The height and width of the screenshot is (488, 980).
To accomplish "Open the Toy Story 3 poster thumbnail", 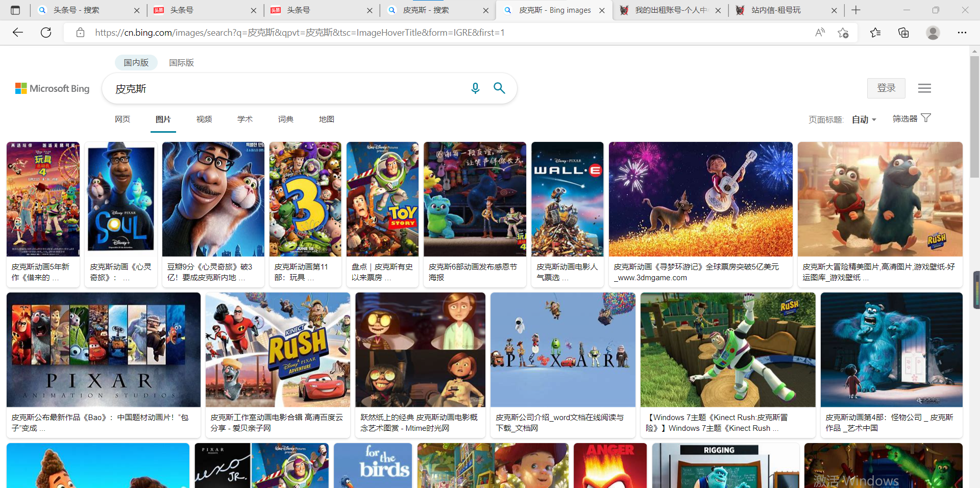I will pyautogui.click(x=305, y=199).
